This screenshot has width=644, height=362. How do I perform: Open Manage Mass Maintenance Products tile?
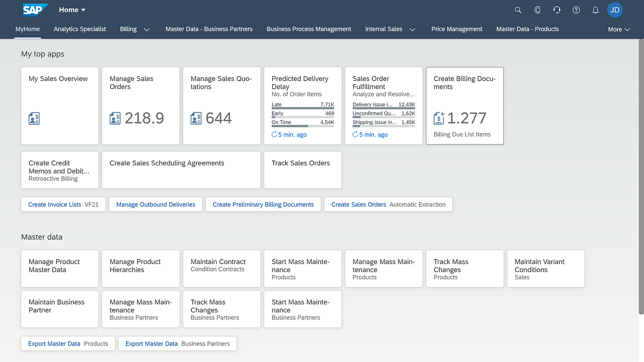coord(384,269)
